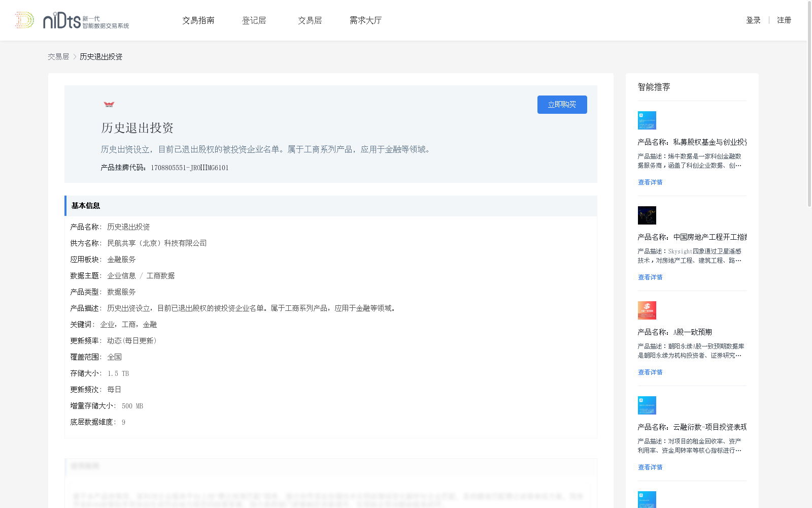This screenshot has width=812, height=508.
Task: Go to 交易层 in breadcrumb
Action: click(x=58, y=57)
